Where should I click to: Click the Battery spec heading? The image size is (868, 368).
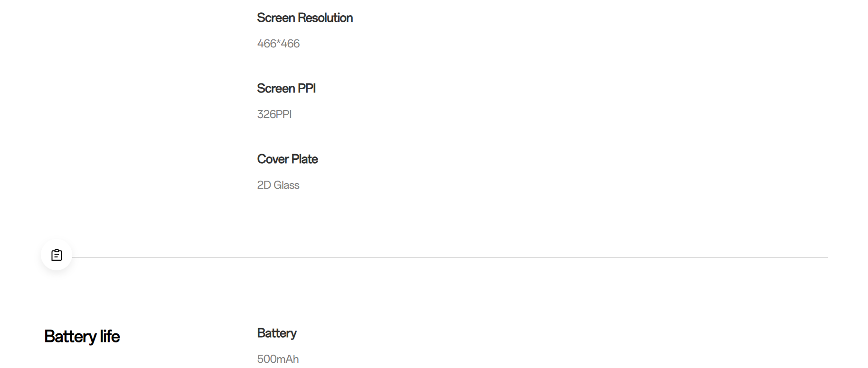(277, 333)
